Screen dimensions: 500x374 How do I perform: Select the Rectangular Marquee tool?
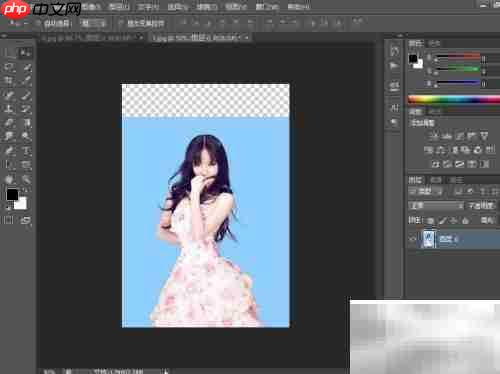click(9, 52)
